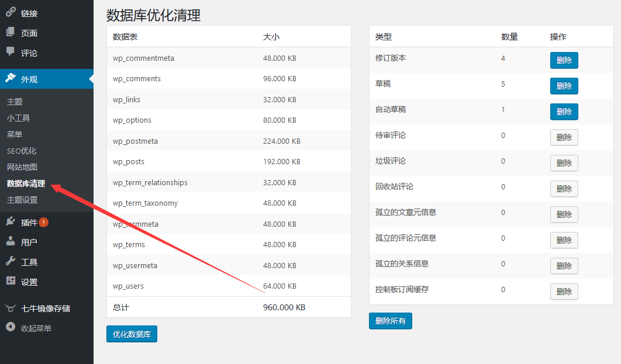621x364 pixels.
Task: Open the 主题 submenu item
Action: [15, 102]
